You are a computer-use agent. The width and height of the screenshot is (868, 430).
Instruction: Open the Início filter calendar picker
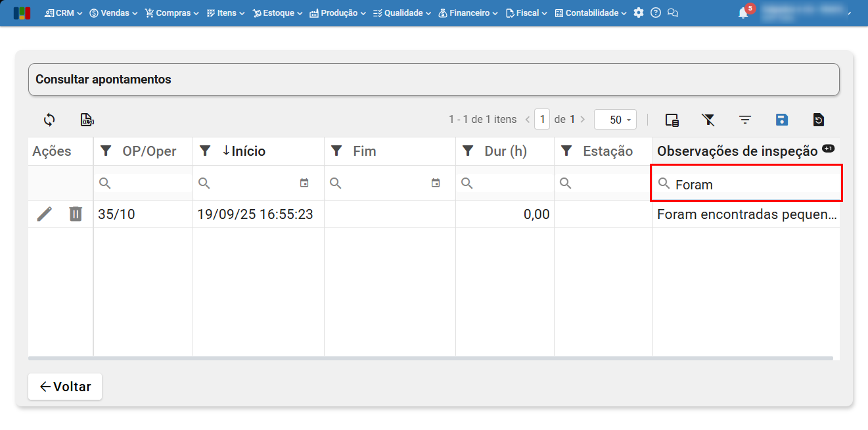(x=304, y=183)
